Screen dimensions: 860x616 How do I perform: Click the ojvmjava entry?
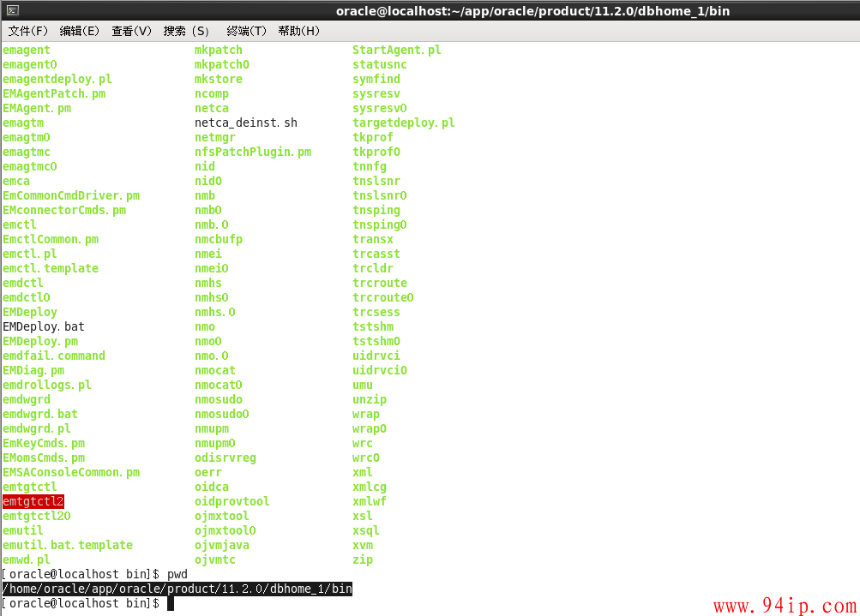[221, 545]
